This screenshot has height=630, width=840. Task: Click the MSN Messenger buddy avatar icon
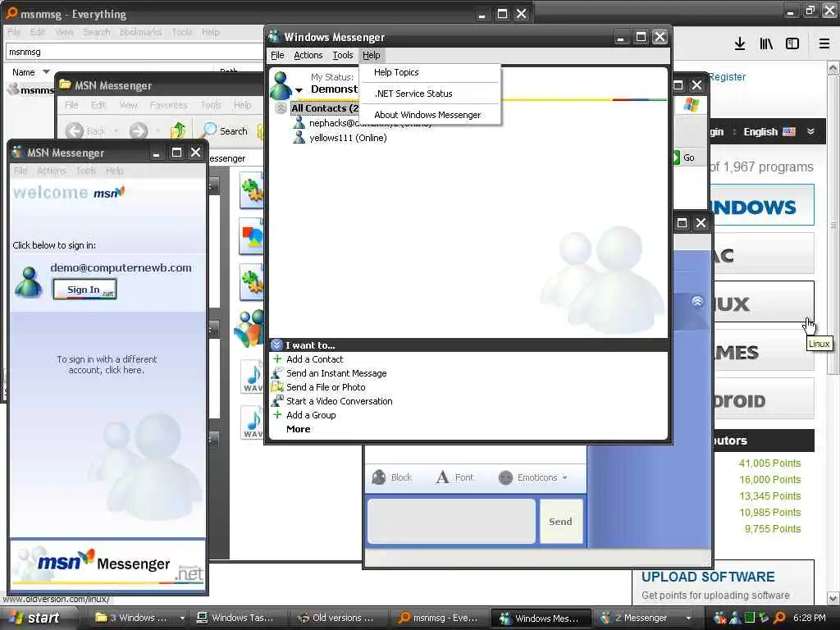(x=29, y=282)
